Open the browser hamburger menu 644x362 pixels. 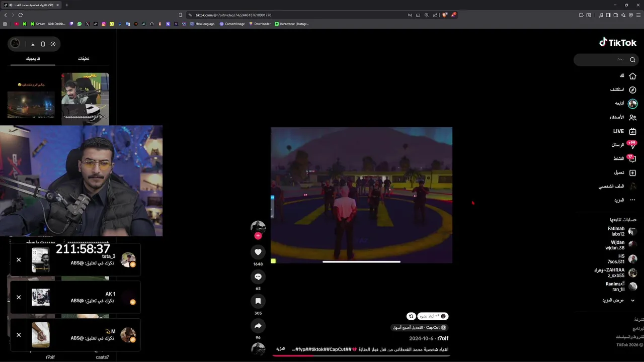tap(639, 15)
